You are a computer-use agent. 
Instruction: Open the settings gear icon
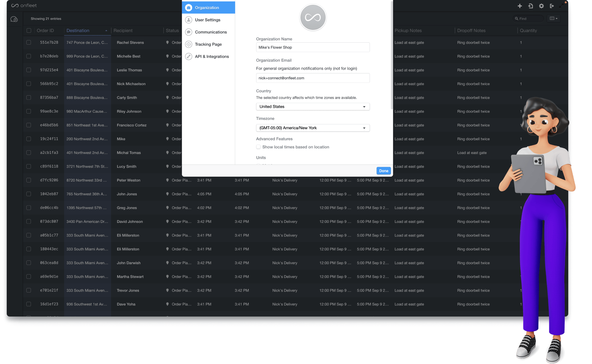[x=541, y=6]
